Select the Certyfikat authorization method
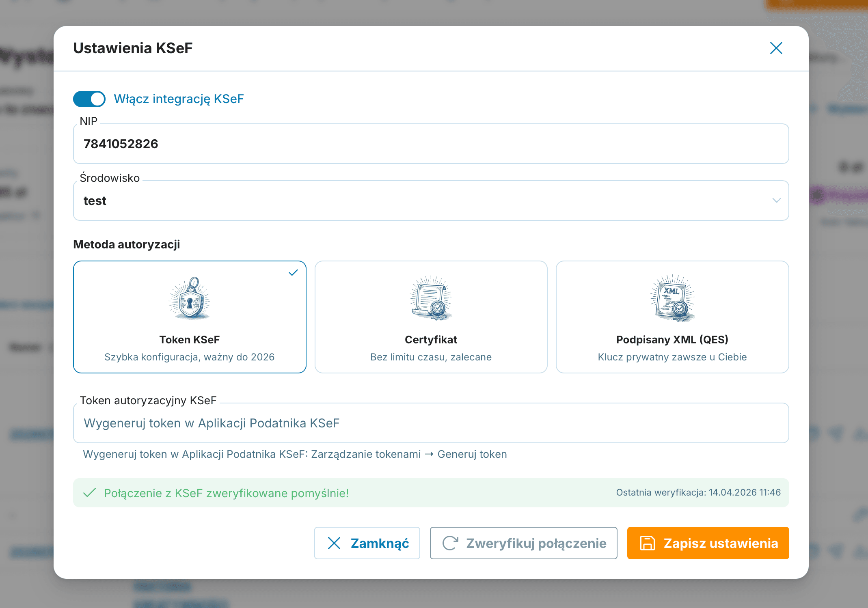The height and width of the screenshot is (608, 868). (431, 317)
